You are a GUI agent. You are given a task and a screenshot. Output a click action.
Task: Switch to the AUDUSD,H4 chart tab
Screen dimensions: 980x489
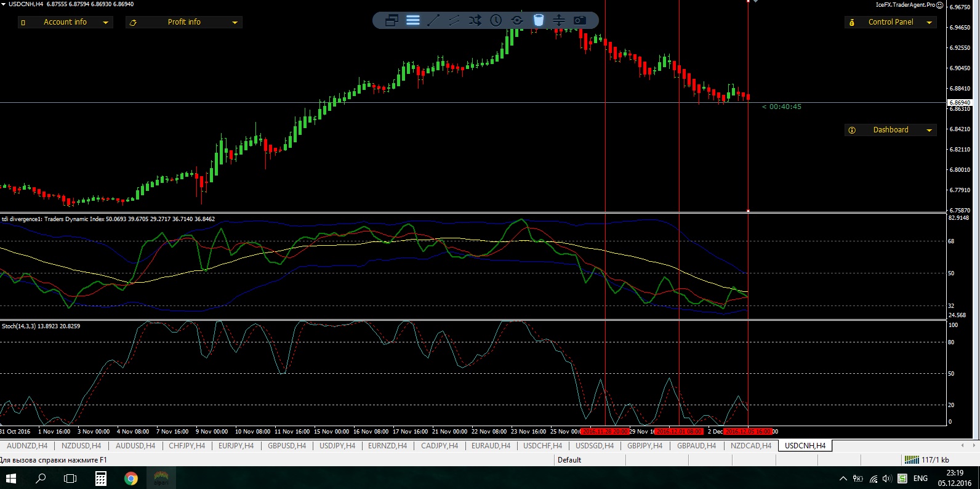coord(135,446)
